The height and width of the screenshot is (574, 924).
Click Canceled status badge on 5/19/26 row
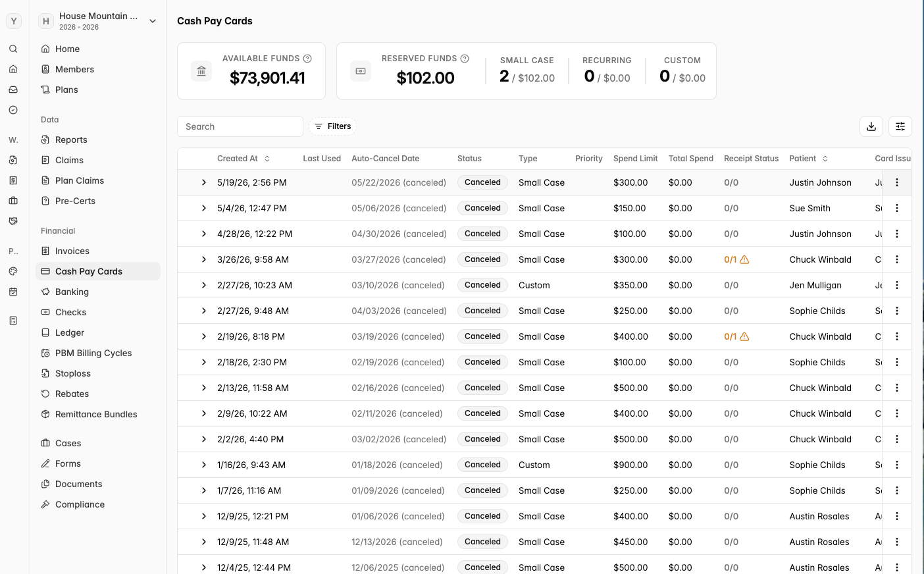(x=482, y=182)
